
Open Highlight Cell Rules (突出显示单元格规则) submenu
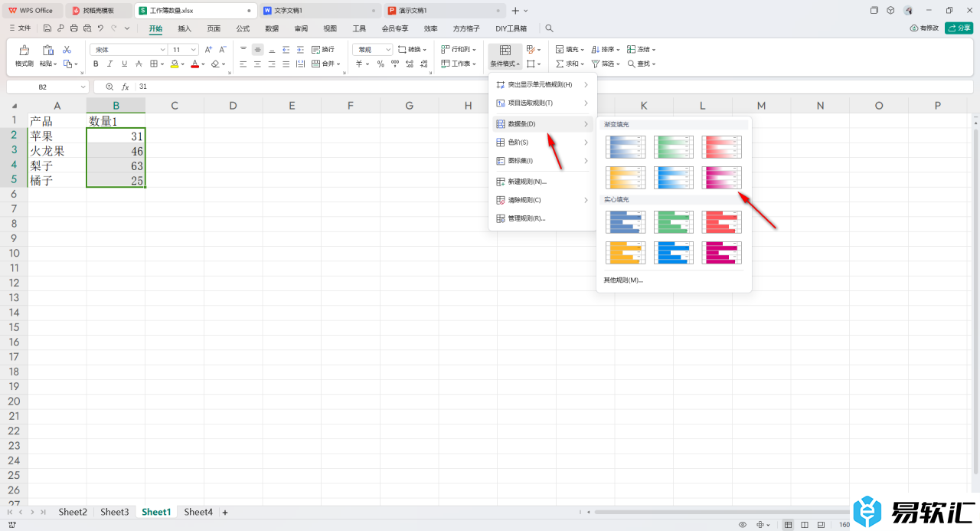coord(542,84)
